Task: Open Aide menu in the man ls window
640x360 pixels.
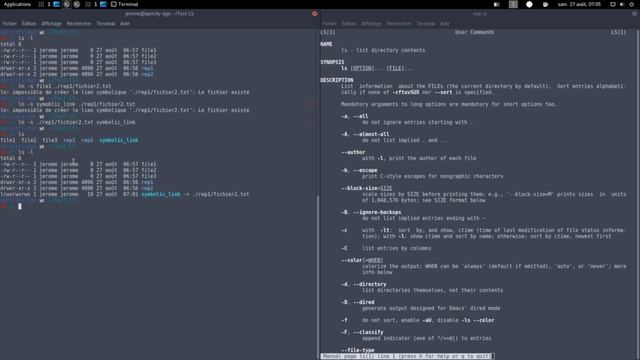Action: (445, 24)
